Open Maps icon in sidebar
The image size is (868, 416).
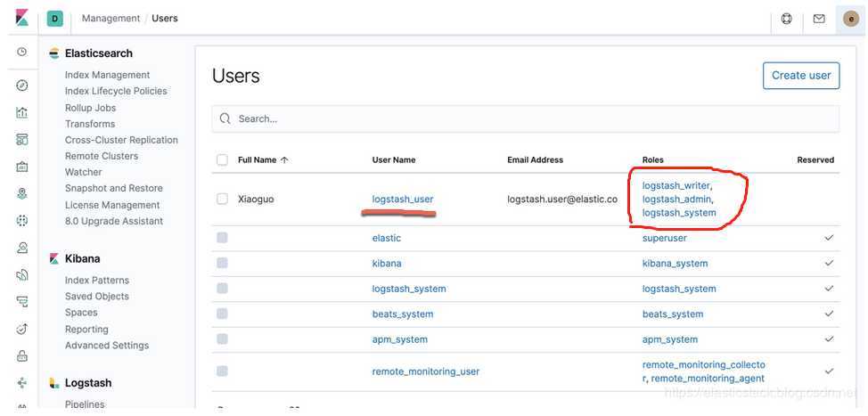click(21, 193)
